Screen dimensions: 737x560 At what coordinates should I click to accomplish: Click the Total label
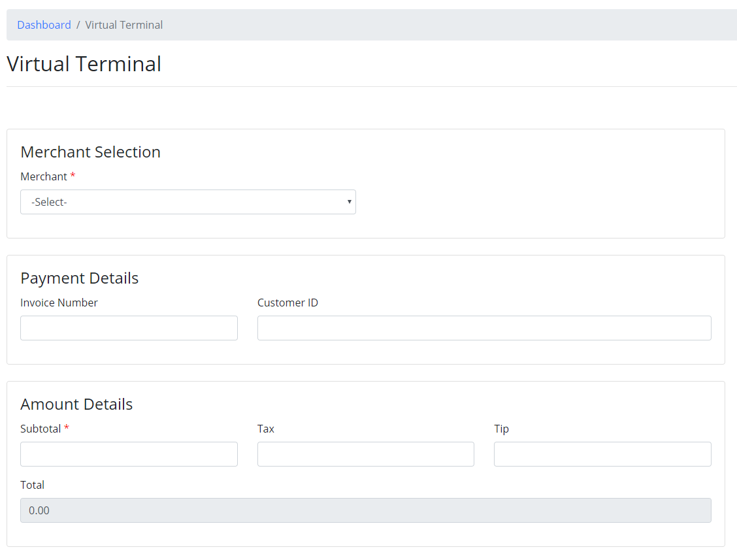coord(32,485)
